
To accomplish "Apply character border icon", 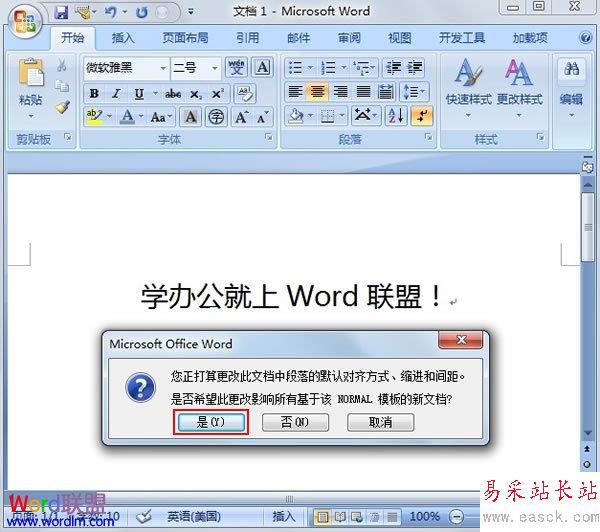I will pos(262,68).
